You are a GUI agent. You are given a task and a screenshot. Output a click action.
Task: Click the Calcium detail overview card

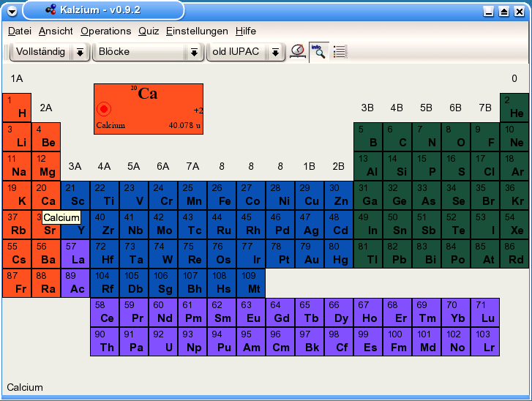pos(149,108)
